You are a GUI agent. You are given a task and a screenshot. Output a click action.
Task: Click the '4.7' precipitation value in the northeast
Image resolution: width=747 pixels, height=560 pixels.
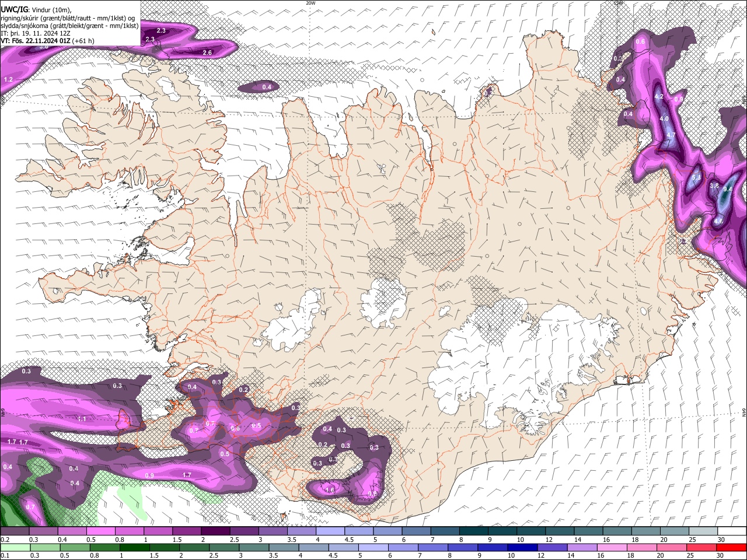click(x=671, y=135)
